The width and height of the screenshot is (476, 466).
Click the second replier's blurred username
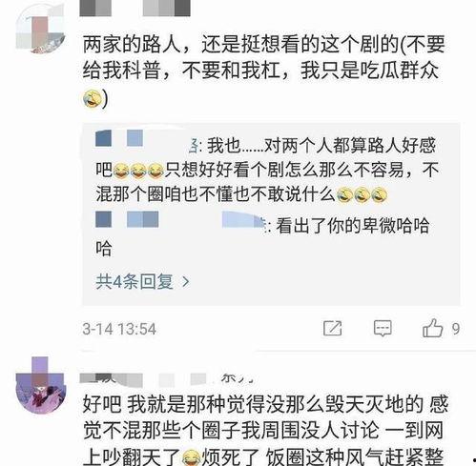[x=180, y=219]
